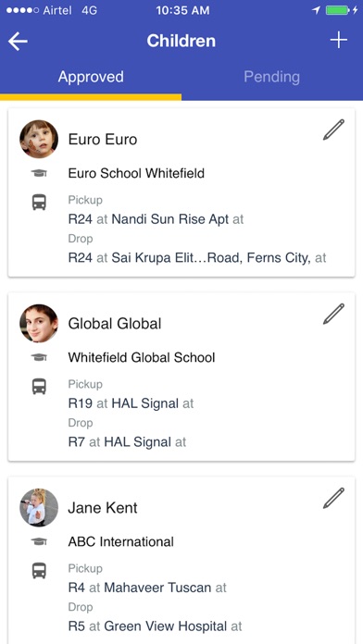Image resolution: width=363 pixels, height=644 pixels.
Task: Edit Jane Kent with pencil icon
Action: tap(333, 498)
